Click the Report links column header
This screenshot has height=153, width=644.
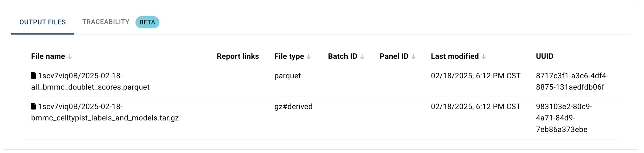(237, 56)
